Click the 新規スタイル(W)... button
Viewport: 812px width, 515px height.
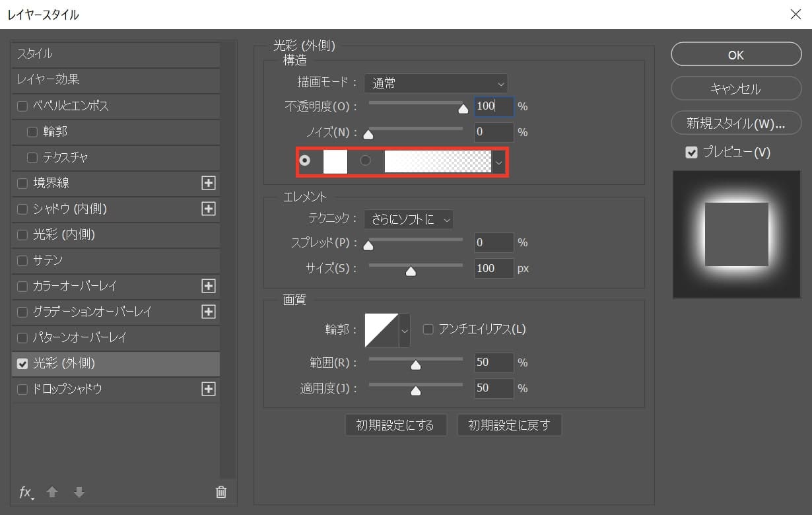pos(736,123)
